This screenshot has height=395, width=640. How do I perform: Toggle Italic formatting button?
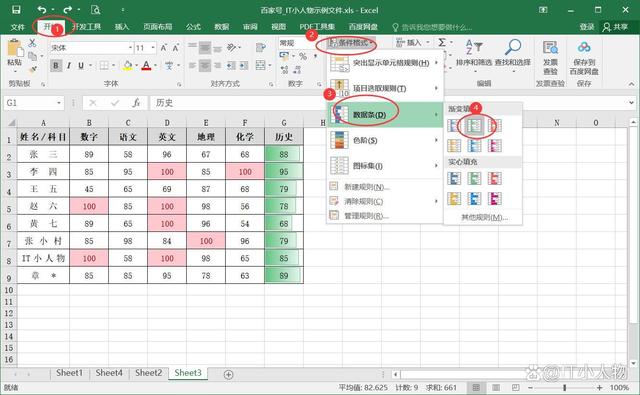(x=69, y=65)
